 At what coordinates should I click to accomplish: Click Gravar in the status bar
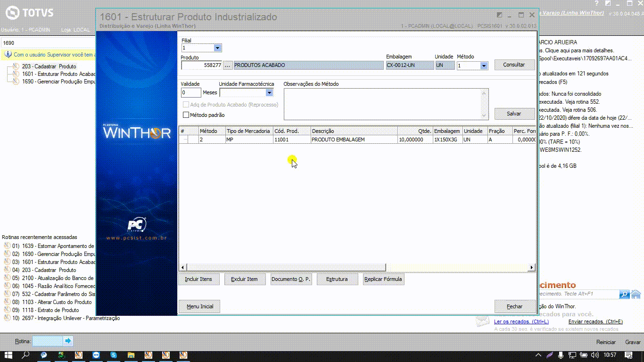633,342
